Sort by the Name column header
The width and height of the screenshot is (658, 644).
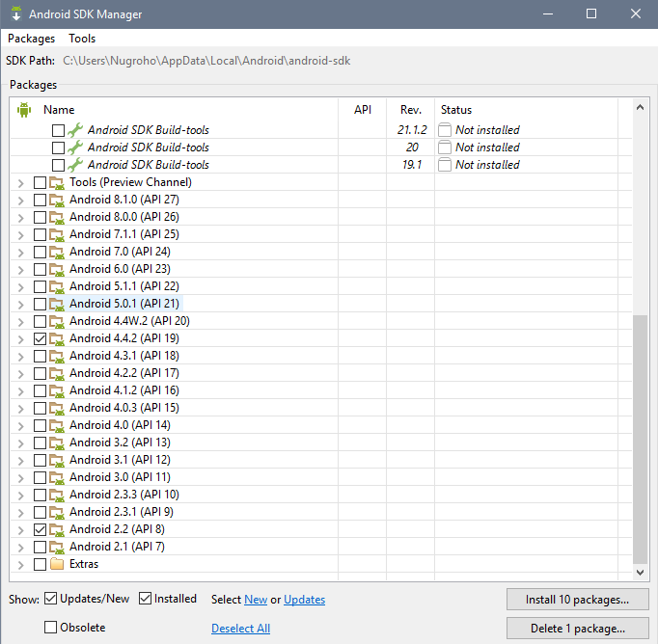pos(59,110)
